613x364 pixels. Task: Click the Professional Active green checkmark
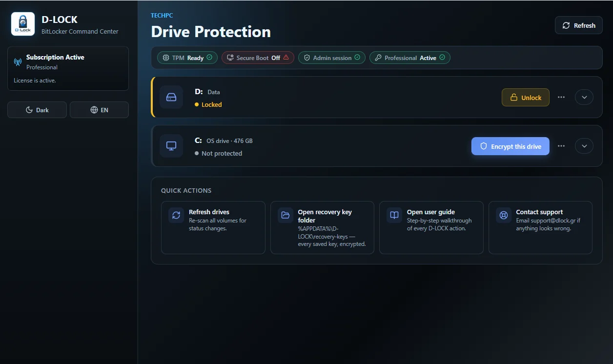point(442,58)
